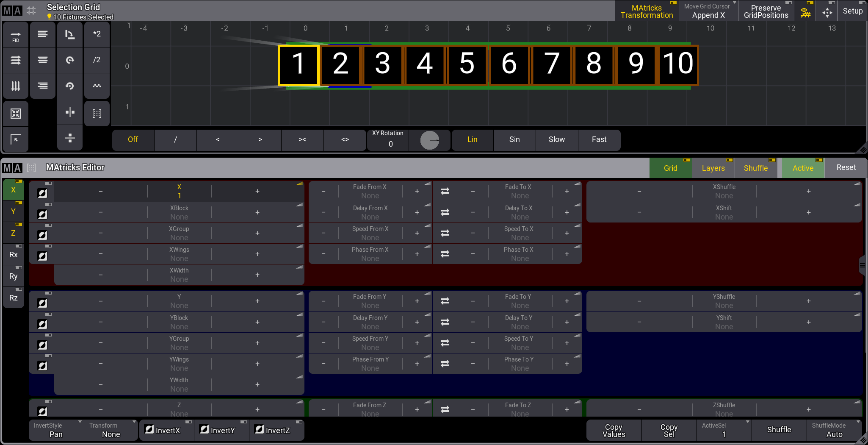Image resolution: width=868 pixels, height=445 pixels.
Task: Click the four-way move arrows icon
Action: point(827,12)
